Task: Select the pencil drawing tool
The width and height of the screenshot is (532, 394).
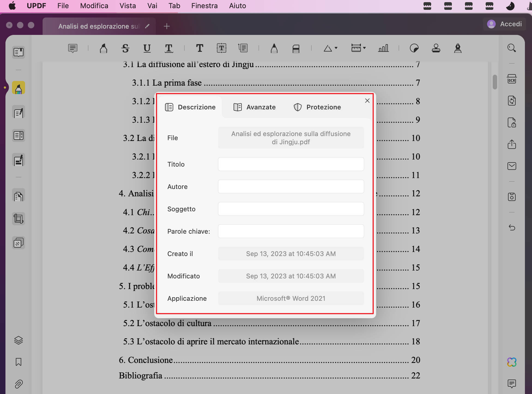Action: tap(274, 49)
